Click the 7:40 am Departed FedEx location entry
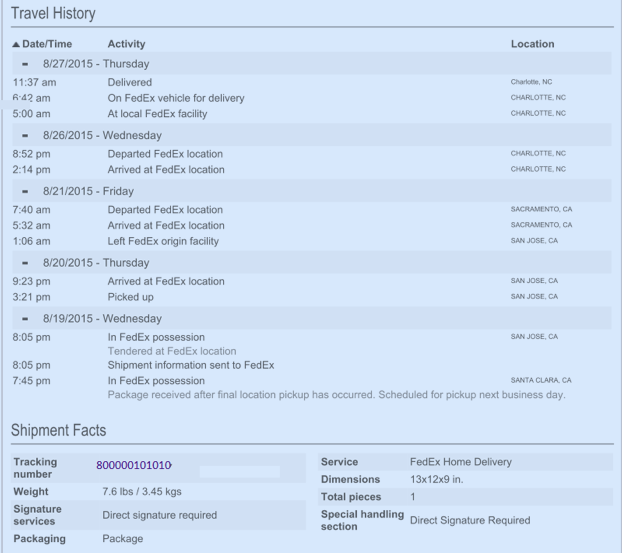The width and height of the screenshot is (622, 553). (x=165, y=209)
